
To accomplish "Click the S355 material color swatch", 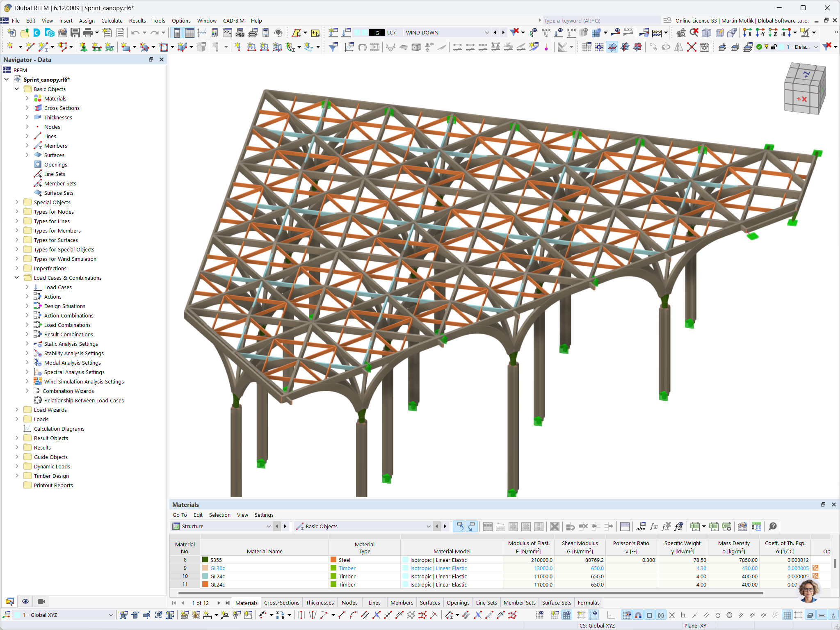I will [205, 560].
